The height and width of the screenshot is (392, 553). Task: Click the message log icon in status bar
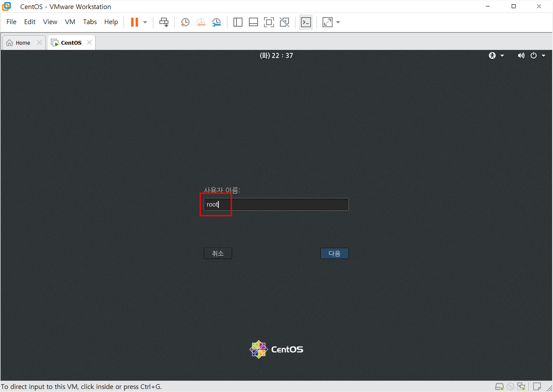click(x=537, y=386)
